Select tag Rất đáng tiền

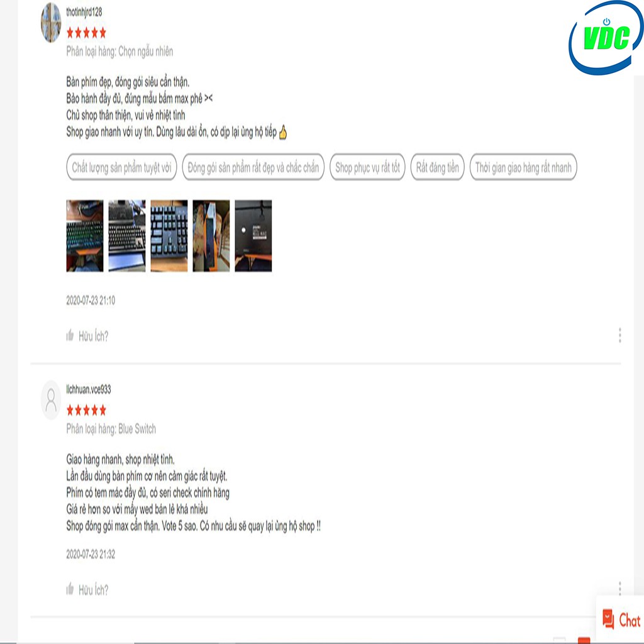438,167
